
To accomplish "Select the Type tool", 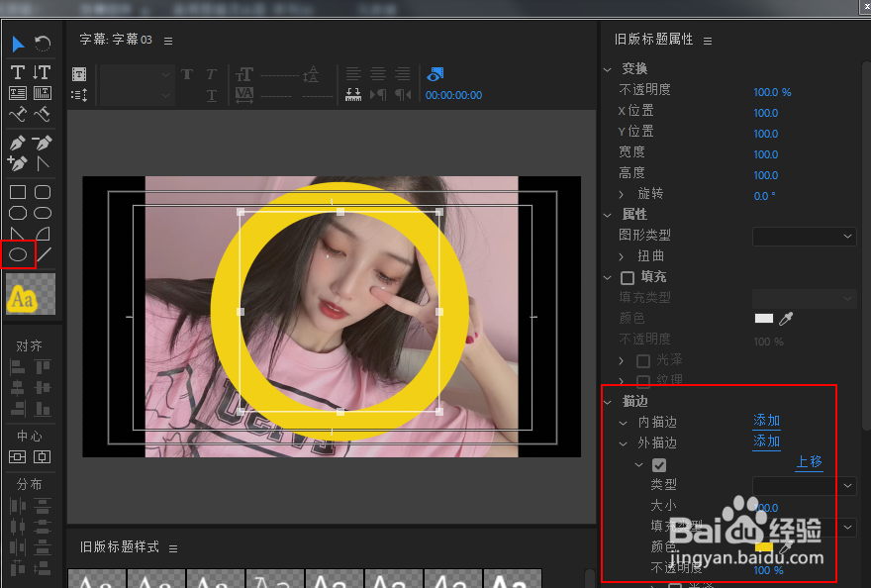I will pyautogui.click(x=17, y=71).
